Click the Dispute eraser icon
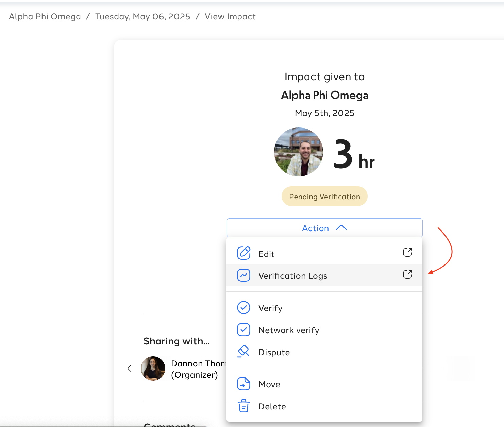This screenshot has width=504, height=427. point(243,352)
